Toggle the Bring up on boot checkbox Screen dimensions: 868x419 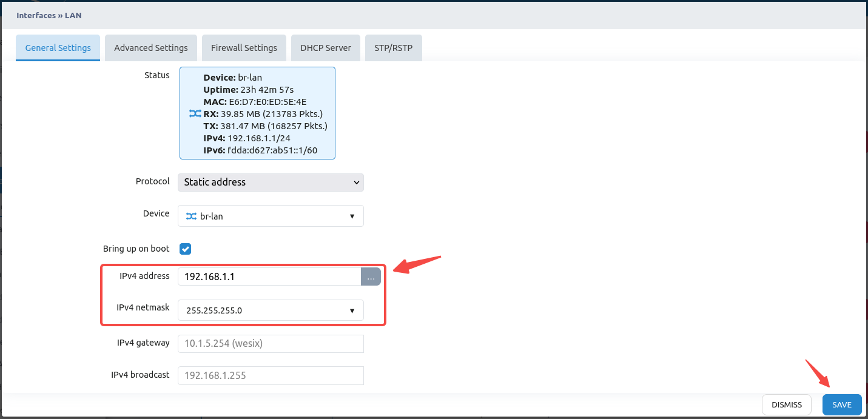pyautogui.click(x=186, y=249)
